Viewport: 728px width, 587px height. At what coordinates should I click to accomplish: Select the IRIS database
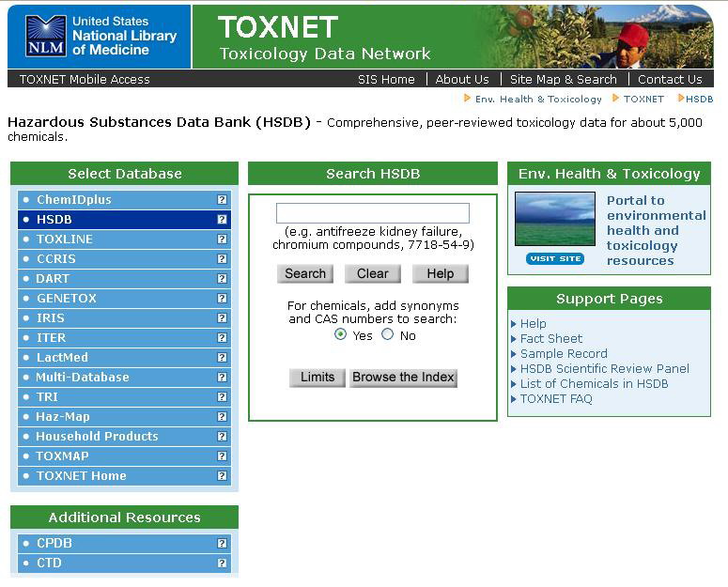coord(124,317)
